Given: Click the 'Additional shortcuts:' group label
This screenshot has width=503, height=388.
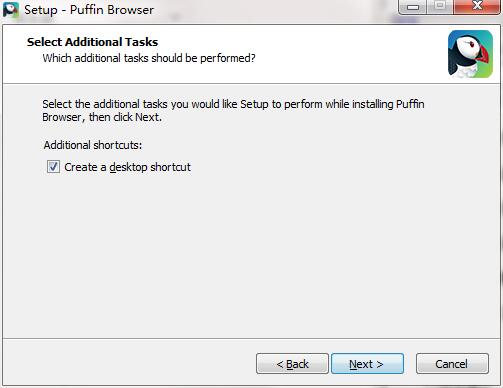Looking at the screenshot, I should (x=93, y=145).
